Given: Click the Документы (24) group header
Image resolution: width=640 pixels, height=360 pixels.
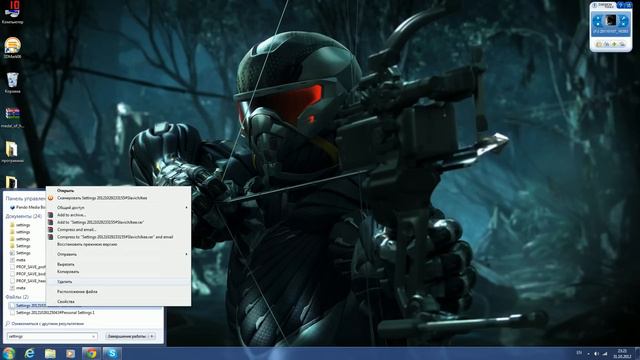Looking at the screenshot, I should click(x=24, y=216).
